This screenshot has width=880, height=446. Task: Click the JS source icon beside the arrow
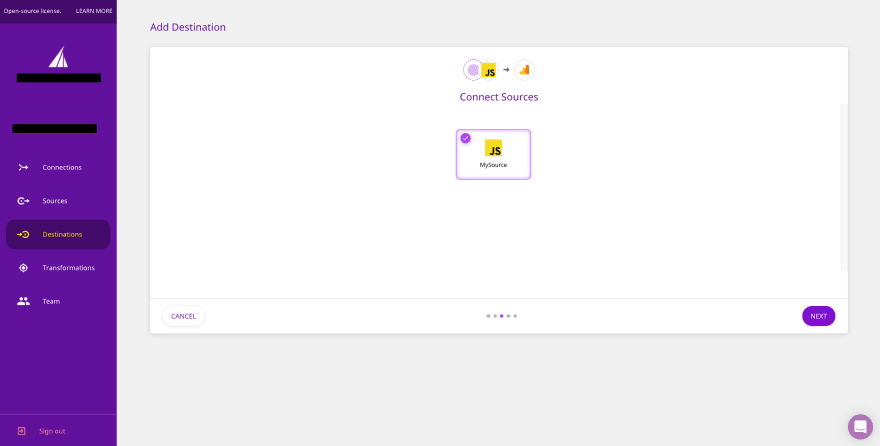pyautogui.click(x=489, y=71)
